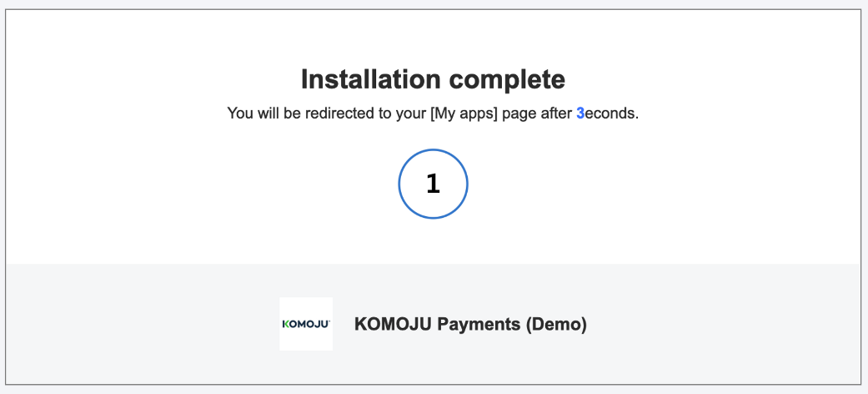Click the KOMOJU logo thumbnail
The width and height of the screenshot is (868, 394).
tap(306, 324)
